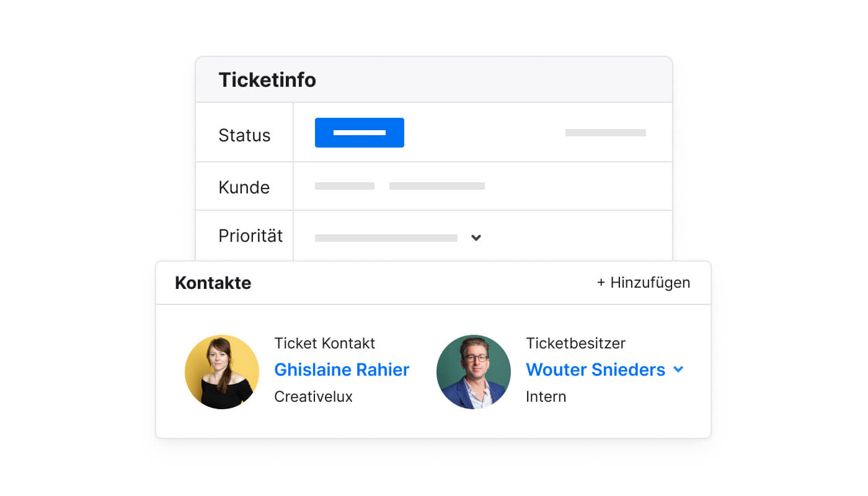Click Ghislaine Rahier's profile photo
The width and height of the screenshot is (868, 496).
pyautogui.click(x=222, y=372)
